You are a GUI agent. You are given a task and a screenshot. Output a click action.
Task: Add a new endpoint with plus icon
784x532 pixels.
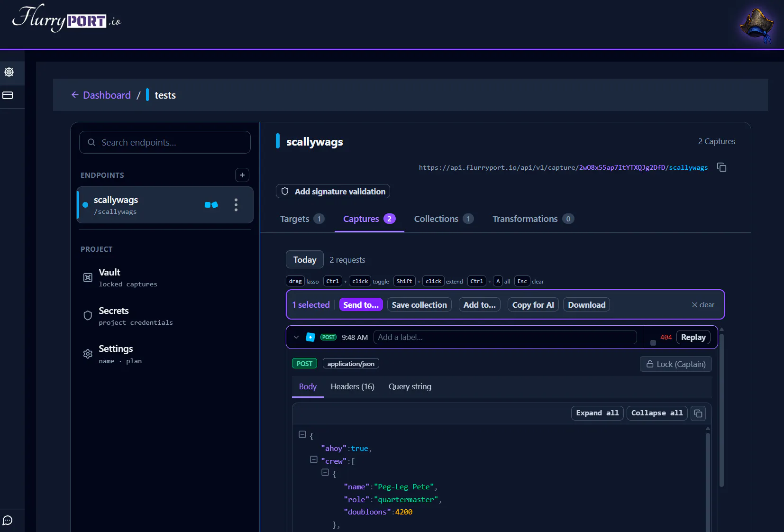click(x=242, y=175)
